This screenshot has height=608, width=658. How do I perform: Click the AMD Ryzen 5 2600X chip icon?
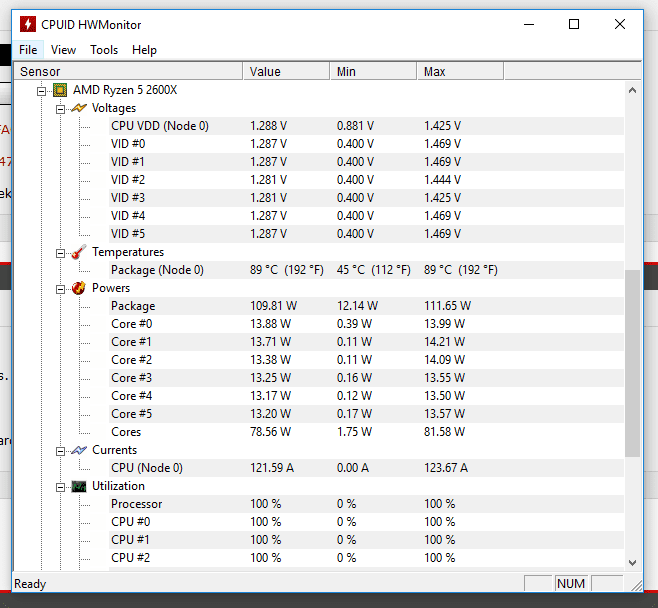(60, 90)
